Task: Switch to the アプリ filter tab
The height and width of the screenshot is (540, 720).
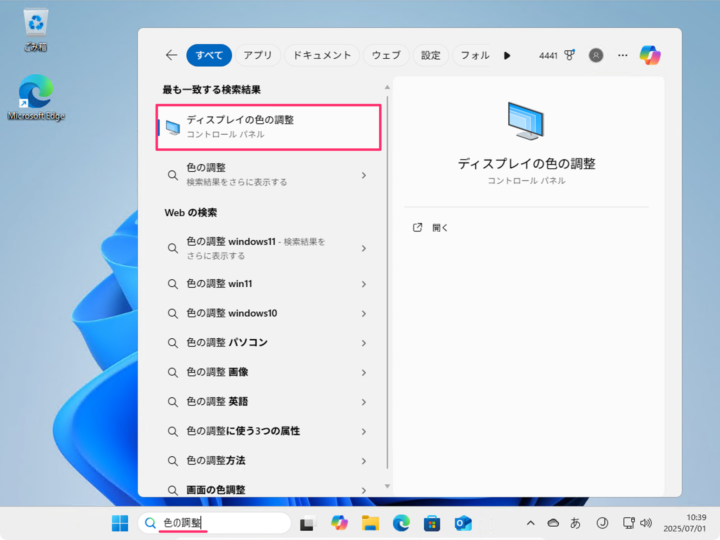Action: click(258, 55)
